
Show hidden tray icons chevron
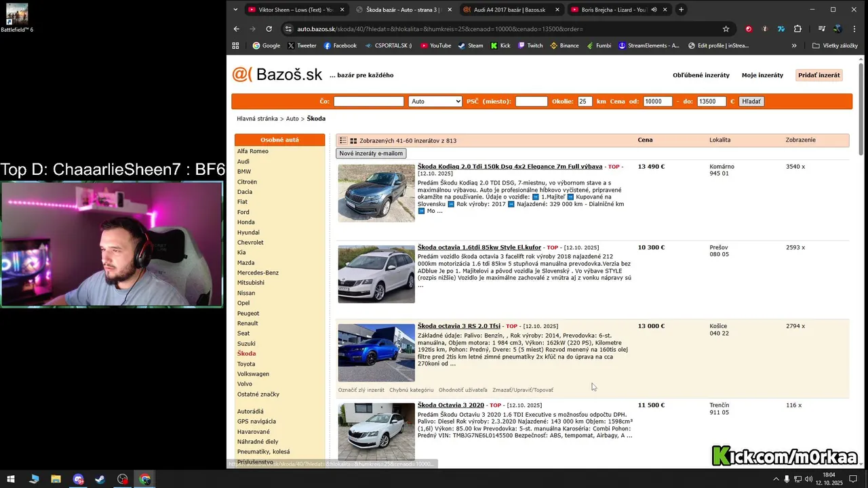pyautogui.click(x=776, y=479)
